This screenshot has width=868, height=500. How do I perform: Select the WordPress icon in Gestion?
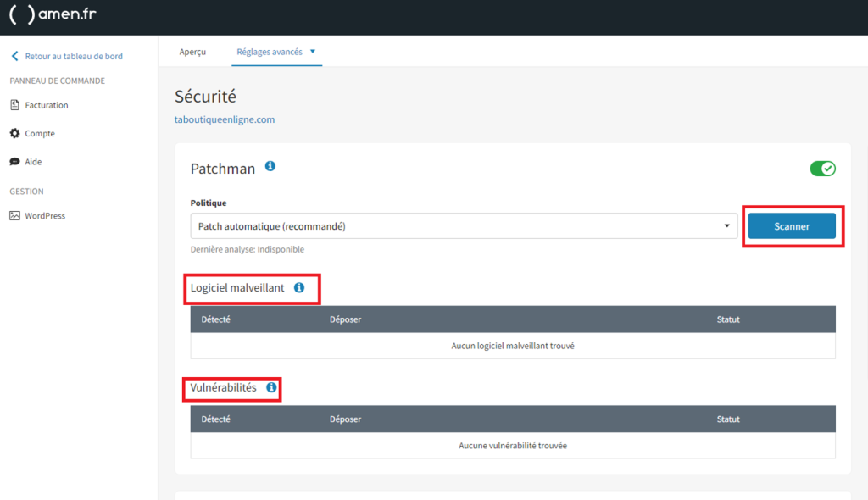(x=14, y=215)
